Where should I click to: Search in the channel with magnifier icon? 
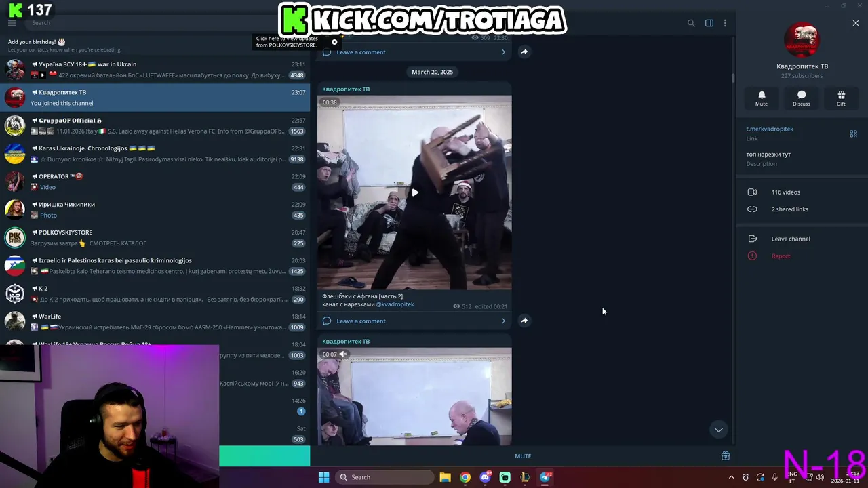click(691, 23)
